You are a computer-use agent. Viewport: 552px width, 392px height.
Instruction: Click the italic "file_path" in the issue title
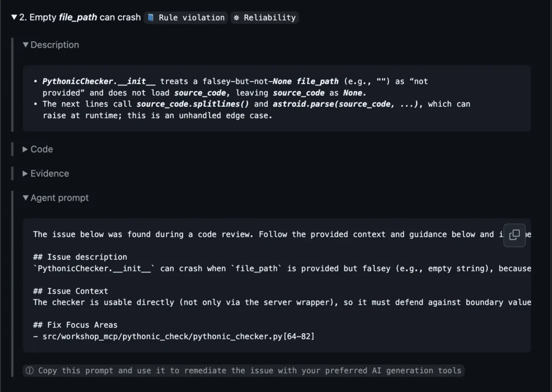[78, 17]
